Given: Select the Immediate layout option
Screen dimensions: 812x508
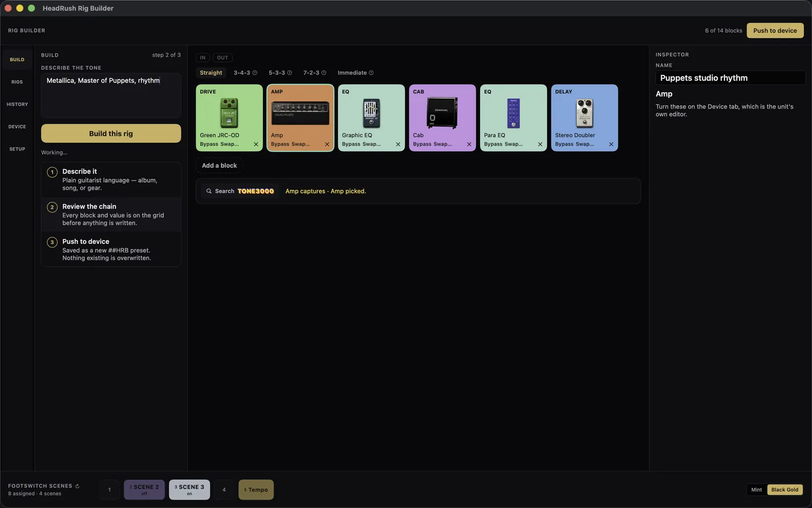Looking at the screenshot, I should [x=352, y=73].
